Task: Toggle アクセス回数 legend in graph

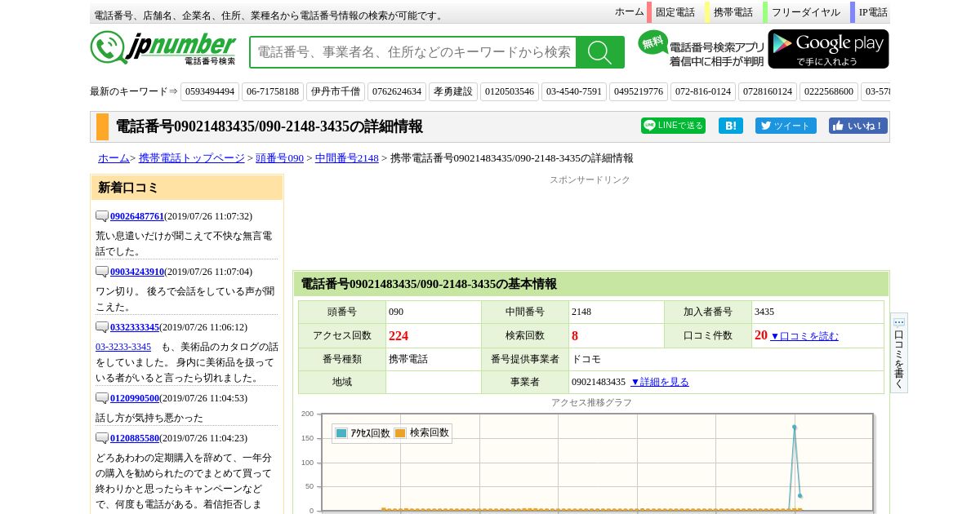Action: point(363,433)
